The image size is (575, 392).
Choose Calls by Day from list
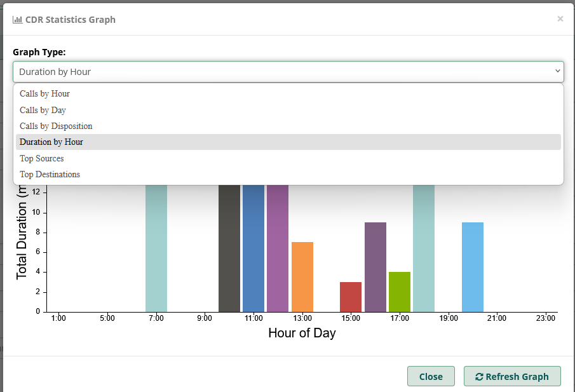(x=43, y=110)
